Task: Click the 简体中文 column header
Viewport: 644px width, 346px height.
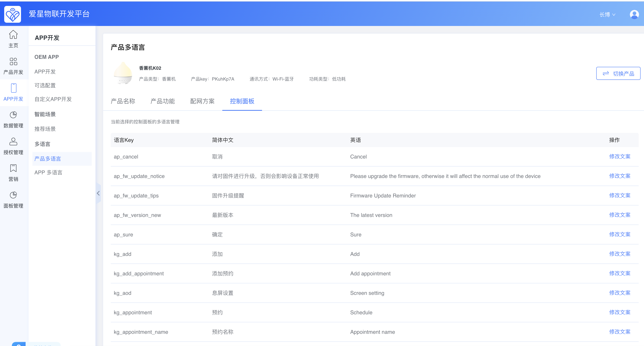Action: (222, 140)
